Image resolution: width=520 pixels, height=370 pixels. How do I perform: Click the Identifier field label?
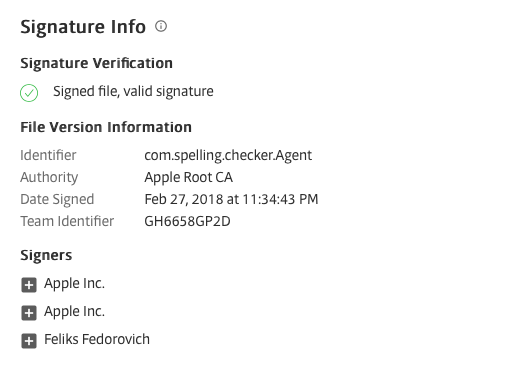click(48, 155)
